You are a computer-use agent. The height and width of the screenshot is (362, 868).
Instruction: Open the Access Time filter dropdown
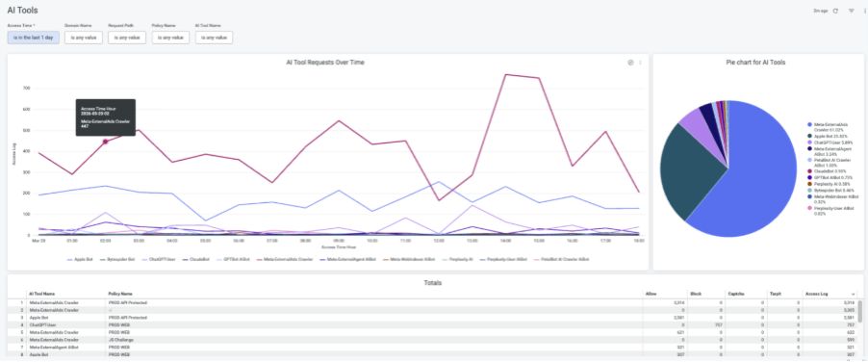pyautogui.click(x=34, y=38)
